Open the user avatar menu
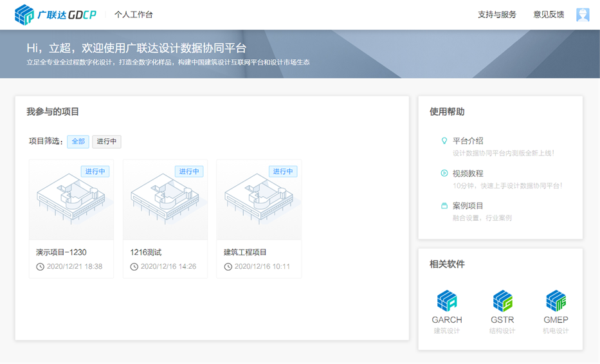Image resolution: width=600 pixels, height=364 pixels. coord(583,15)
